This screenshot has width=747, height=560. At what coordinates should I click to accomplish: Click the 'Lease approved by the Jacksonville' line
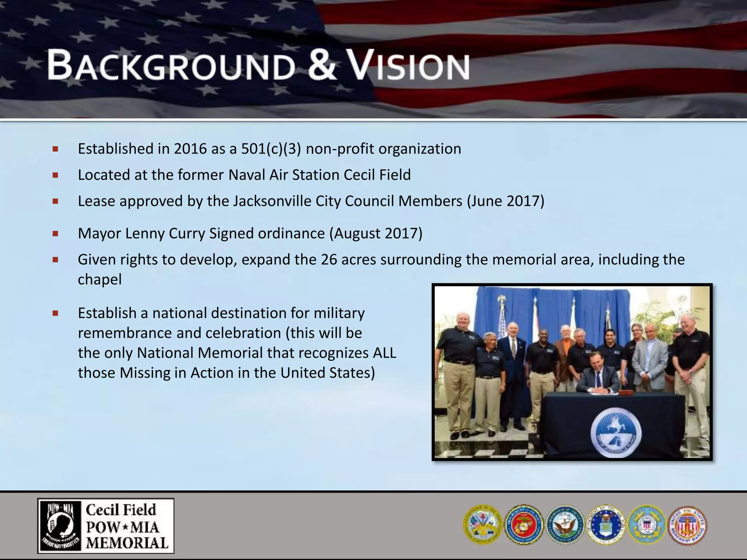[311, 201]
